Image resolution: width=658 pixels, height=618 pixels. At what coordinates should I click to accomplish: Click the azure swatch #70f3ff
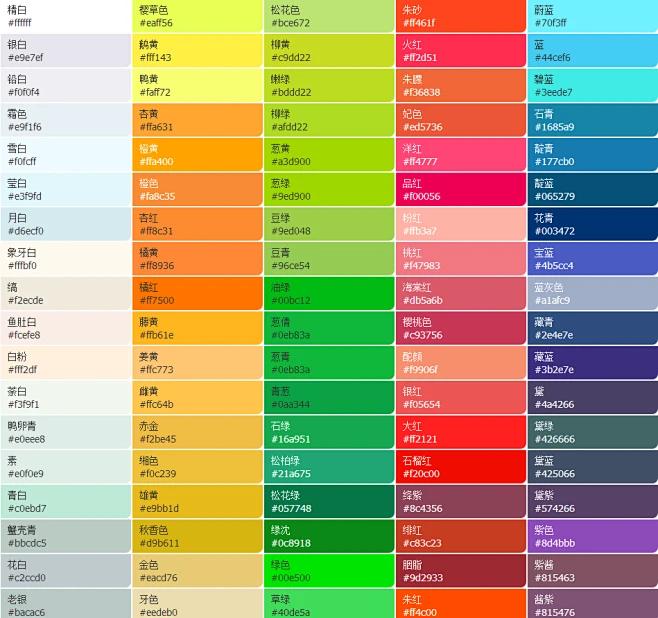[592, 16]
